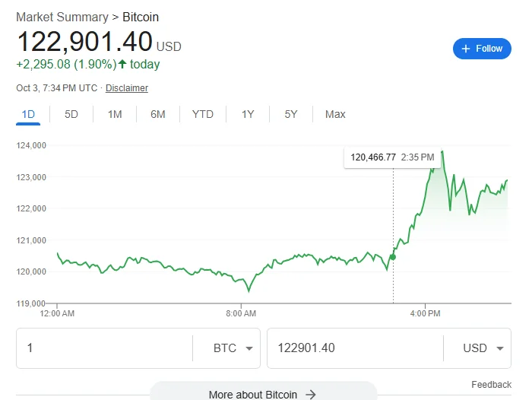Open the Disclaimer link

pyautogui.click(x=127, y=88)
